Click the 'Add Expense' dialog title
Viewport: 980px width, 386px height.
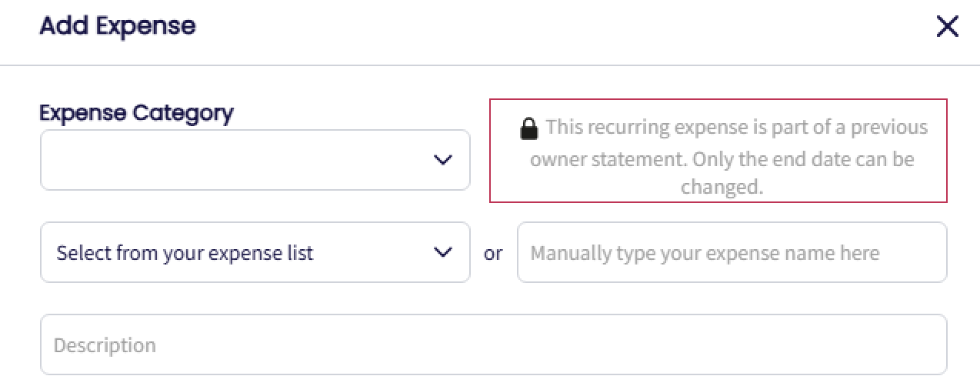pyautogui.click(x=118, y=26)
